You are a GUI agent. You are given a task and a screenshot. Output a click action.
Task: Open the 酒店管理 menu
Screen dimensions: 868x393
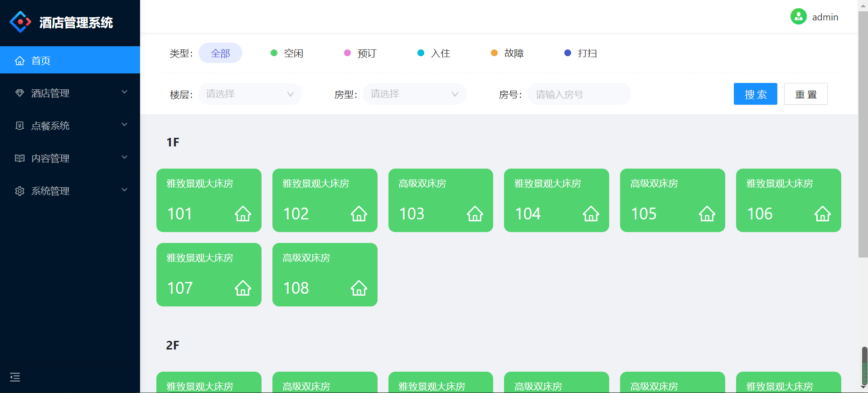pos(70,93)
